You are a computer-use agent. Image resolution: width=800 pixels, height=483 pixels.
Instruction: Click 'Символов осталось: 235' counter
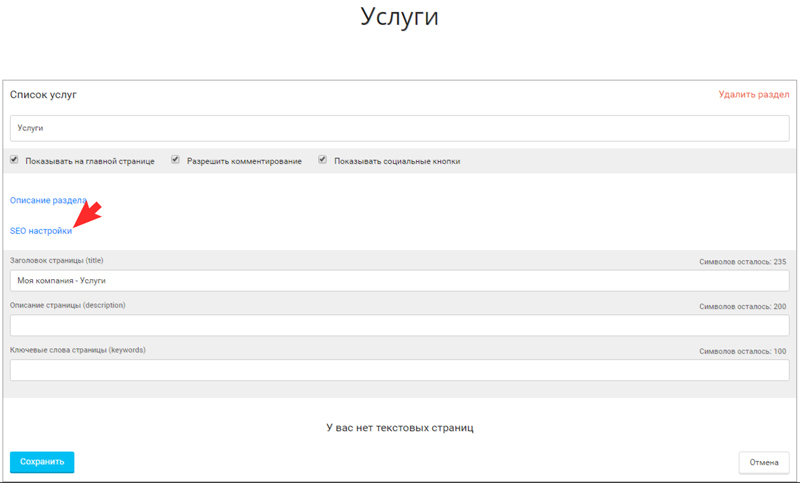coord(742,262)
